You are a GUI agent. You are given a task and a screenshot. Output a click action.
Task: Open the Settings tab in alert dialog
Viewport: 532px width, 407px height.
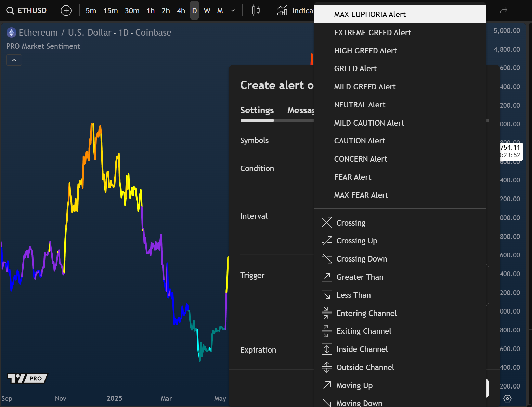point(257,110)
